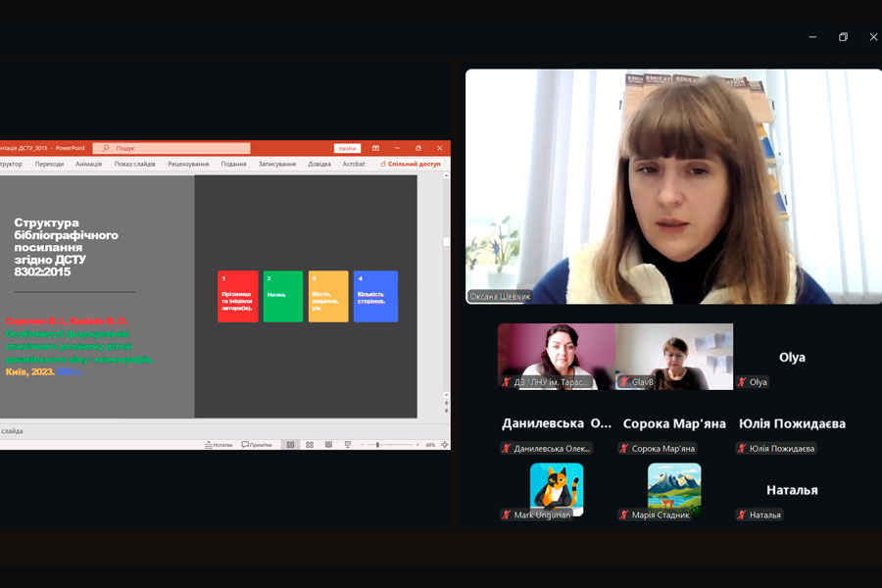Maximize the PowerPoint window
Image resolution: width=882 pixels, height=588 pixels.
click(x=417, y=148)
